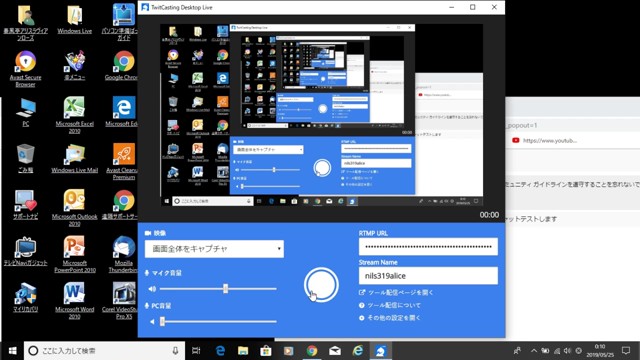Image resolution: width=640 pixels, height=360 pixels.
Task: Open the ツール配信ページを開く link
Action: (x=396, y=292)
